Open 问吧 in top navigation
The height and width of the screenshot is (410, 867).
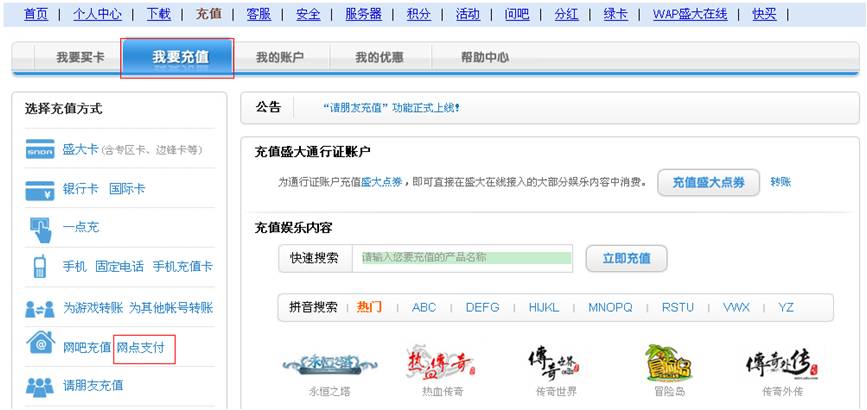pyautogui.click(x=517, y=14)
